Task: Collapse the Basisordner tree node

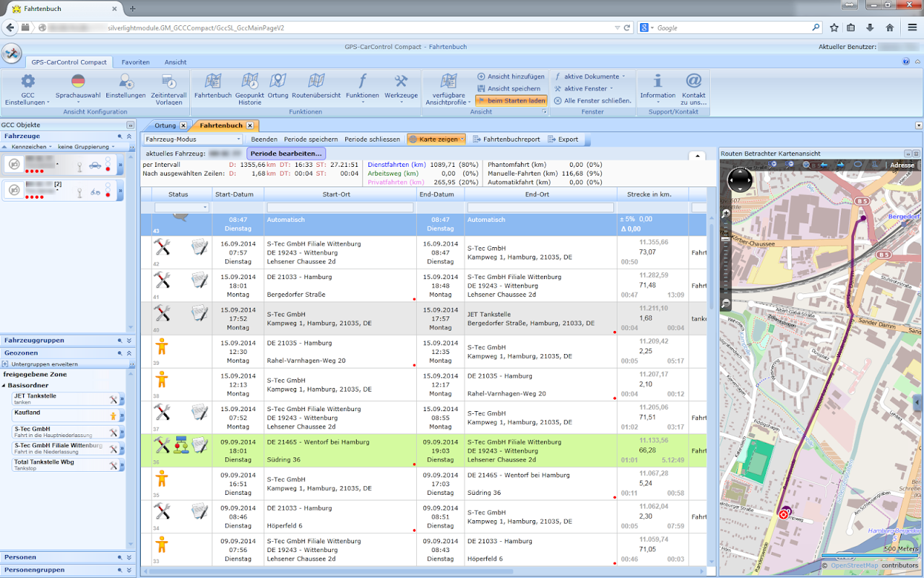Action: pyautogui.click(x=4, y=385)
